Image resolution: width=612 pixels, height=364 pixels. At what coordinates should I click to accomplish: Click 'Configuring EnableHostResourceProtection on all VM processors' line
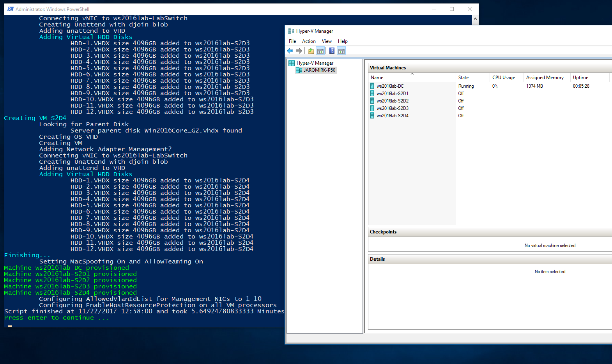click(x=158, y=305)
